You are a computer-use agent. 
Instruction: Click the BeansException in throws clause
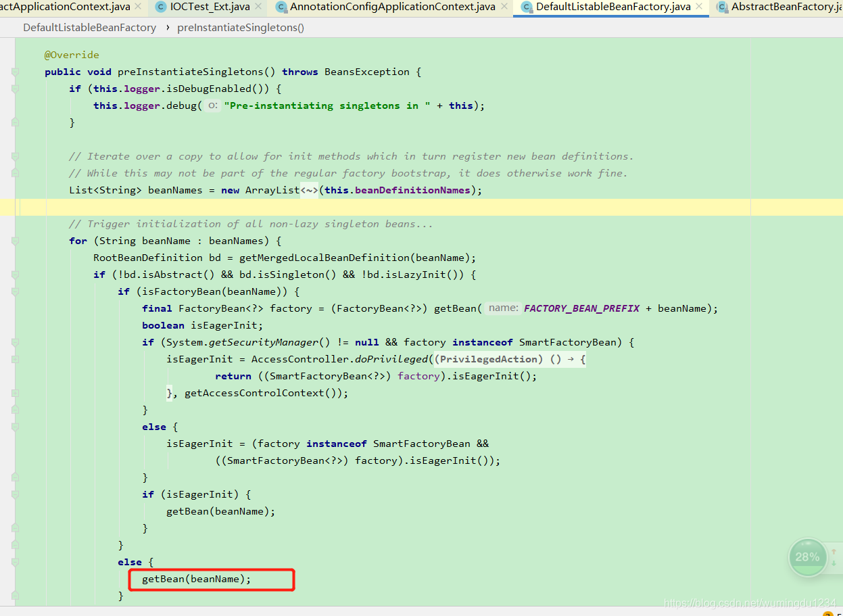click(x=367, y=72)
